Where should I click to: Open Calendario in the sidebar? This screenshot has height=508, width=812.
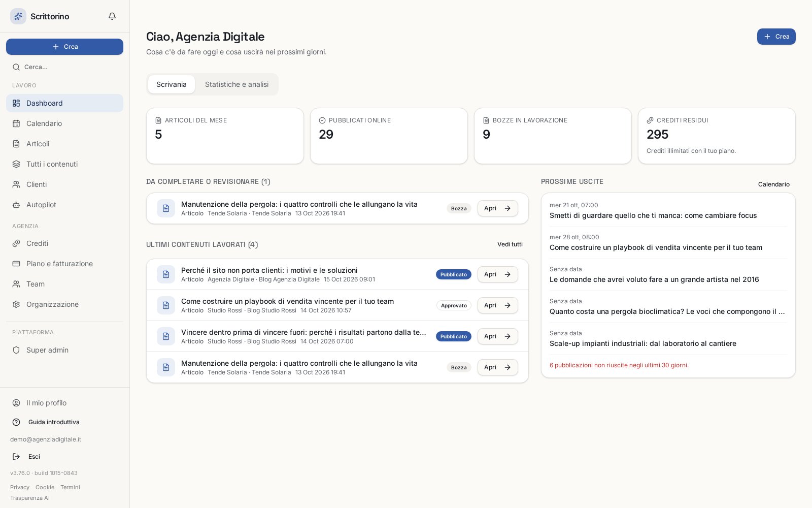(x=64, y=123)
